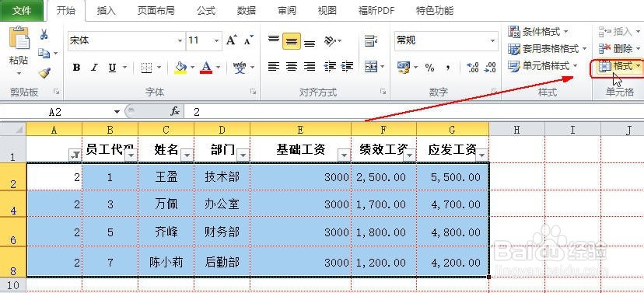Apply percent style
The height and width of the screenshot is (293, 644).
pos(429,68)
